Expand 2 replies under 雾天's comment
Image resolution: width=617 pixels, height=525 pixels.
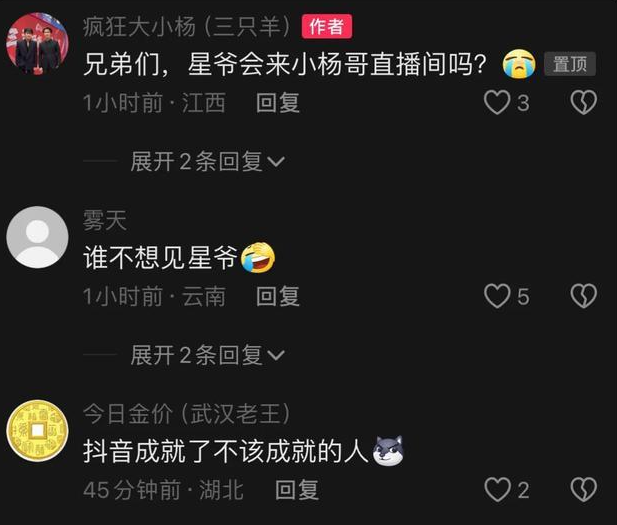[x=207, y=355]
